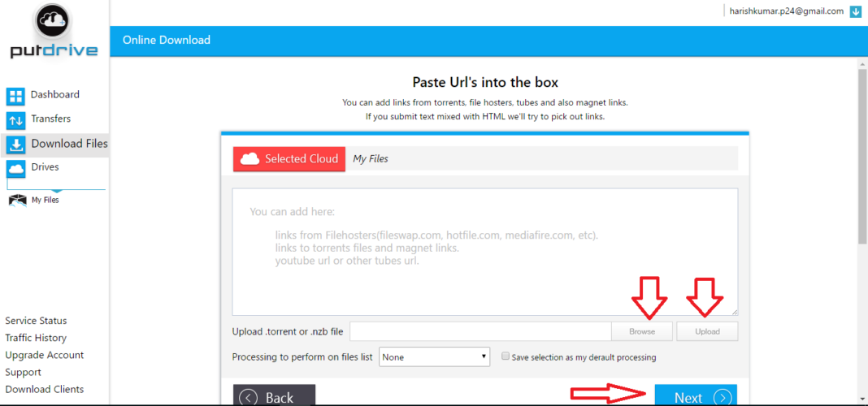Image resolution: width=868 pixels, height=406 pixels.
Task: Click inside the URL paste text box
Action: 485,252
